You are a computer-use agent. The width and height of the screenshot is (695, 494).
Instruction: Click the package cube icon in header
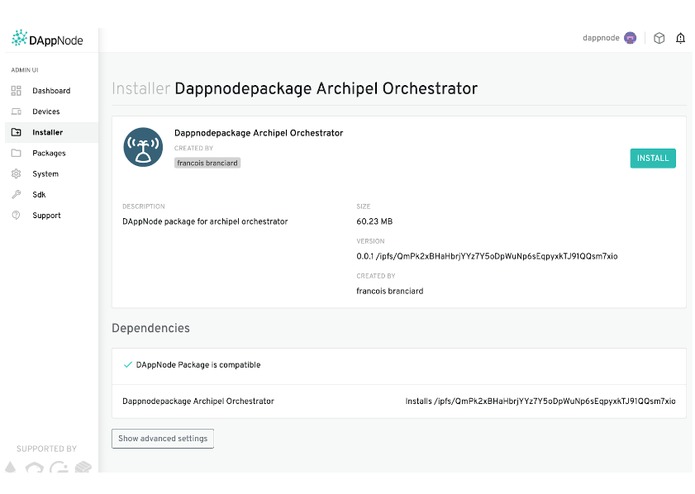659,38
